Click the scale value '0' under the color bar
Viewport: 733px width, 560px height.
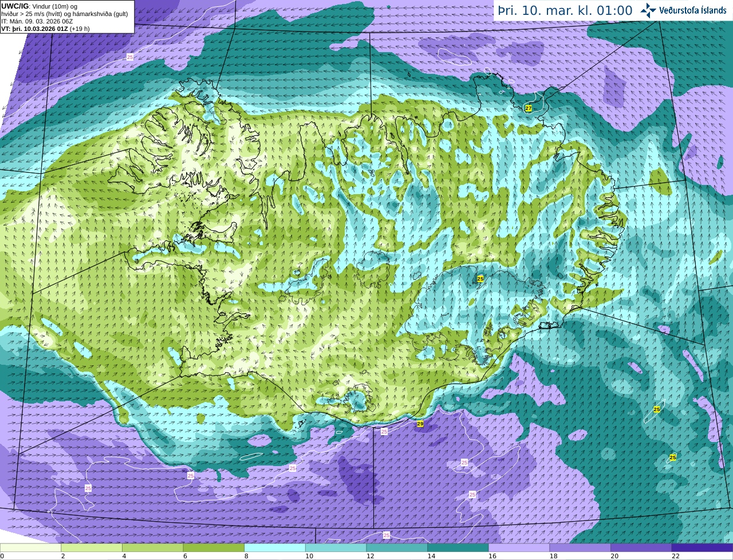(x=2, y=556)
